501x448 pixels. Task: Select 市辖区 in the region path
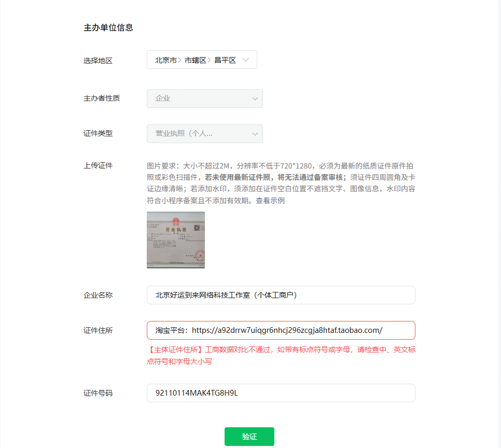click(x=195, y=60)
